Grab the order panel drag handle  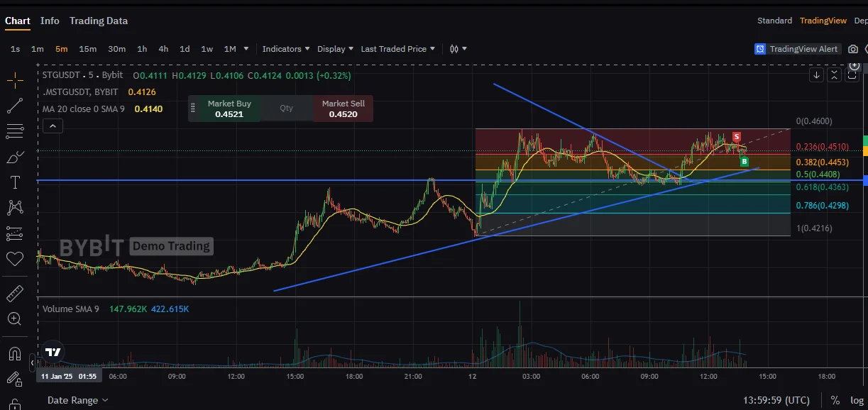pos(193,109)
